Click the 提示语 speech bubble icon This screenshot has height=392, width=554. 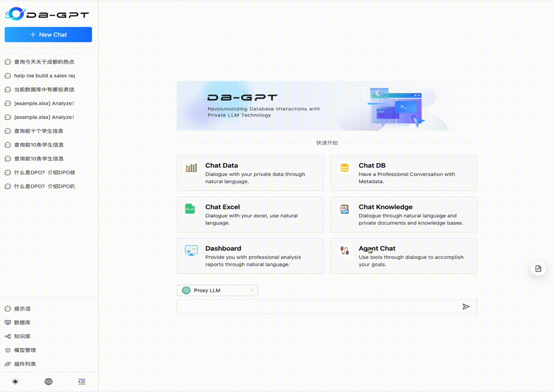[x=8, y=309]
